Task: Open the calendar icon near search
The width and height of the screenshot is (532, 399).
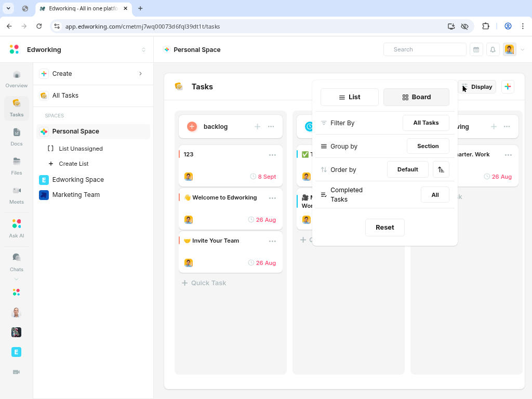Action: click(476, 49)
